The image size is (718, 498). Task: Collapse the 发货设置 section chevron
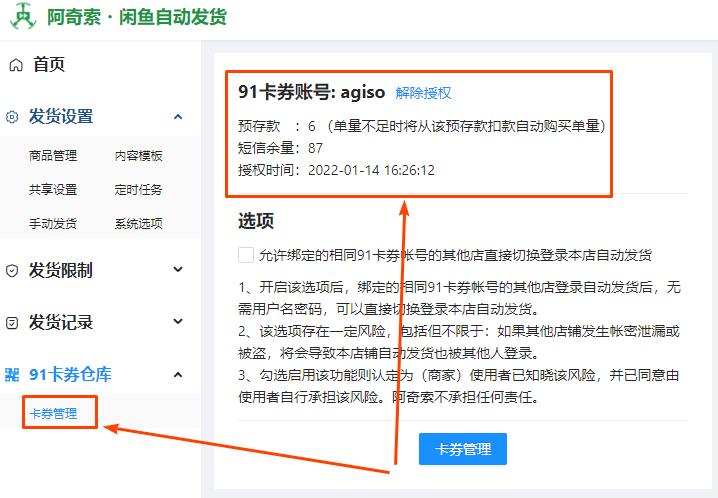pos(178,117)
